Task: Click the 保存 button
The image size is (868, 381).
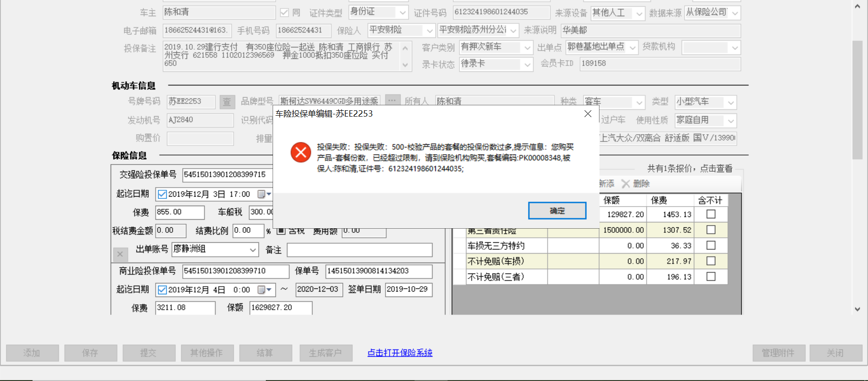Action: pos(90,353)
